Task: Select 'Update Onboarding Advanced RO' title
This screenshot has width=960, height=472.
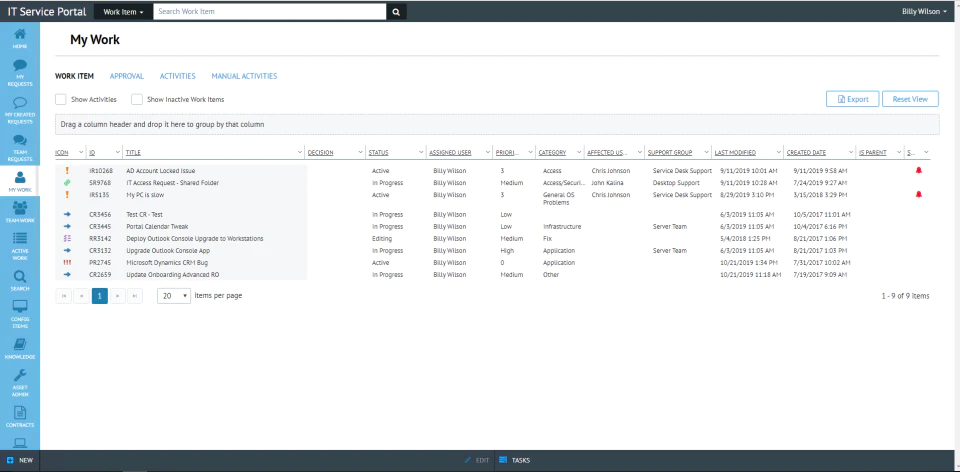Action: pyautogui.click(x=172, y=275)
